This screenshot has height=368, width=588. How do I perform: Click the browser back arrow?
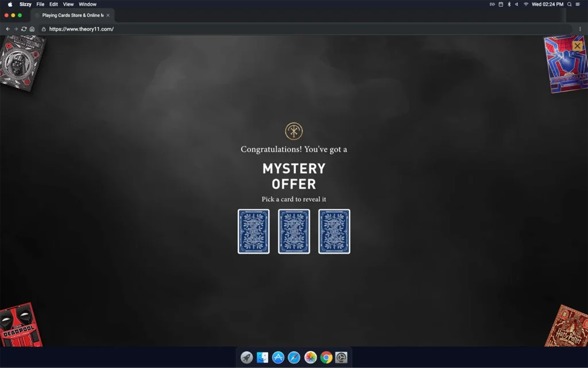[8, 29]
